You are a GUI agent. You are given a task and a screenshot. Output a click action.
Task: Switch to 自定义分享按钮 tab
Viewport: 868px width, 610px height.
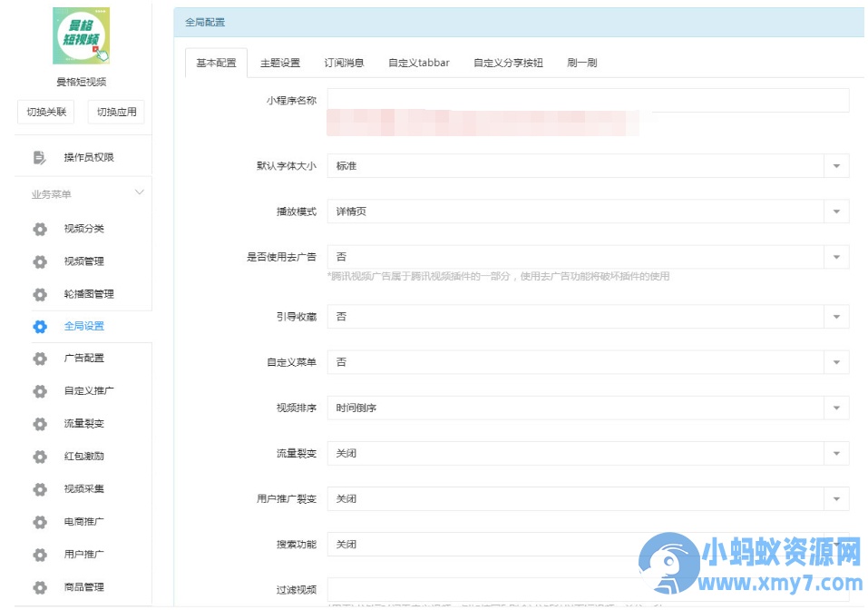click(508, 63)
